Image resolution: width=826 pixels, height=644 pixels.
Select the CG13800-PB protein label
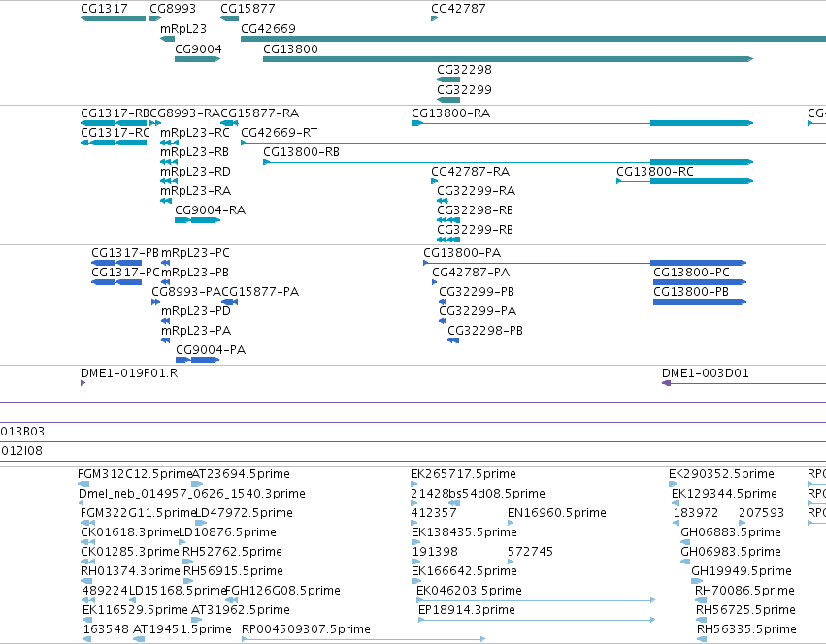click(x=691, y=292)
